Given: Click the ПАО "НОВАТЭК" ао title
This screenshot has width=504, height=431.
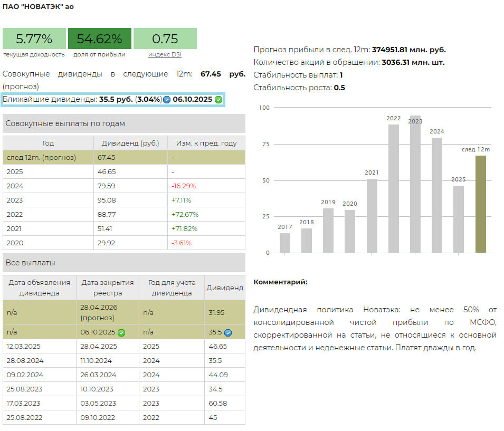Looking at the screenshot, I should pyautogui.click(x=38, y=7).
